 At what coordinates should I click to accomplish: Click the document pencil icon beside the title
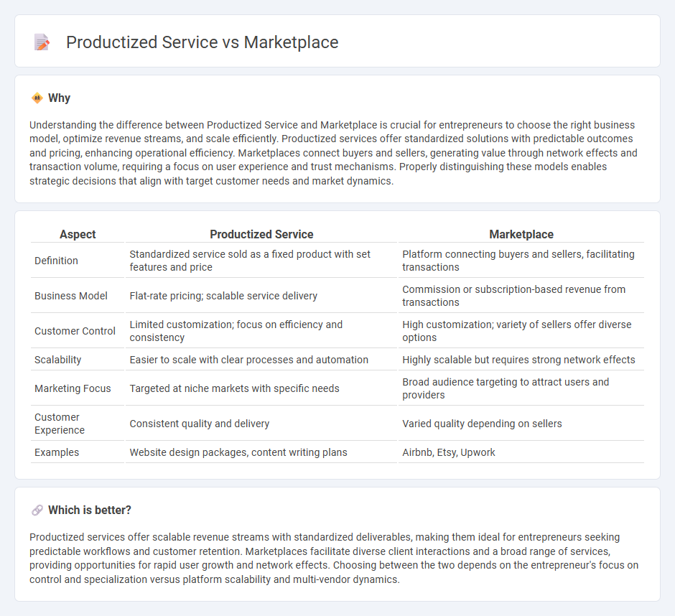(42, 42)
